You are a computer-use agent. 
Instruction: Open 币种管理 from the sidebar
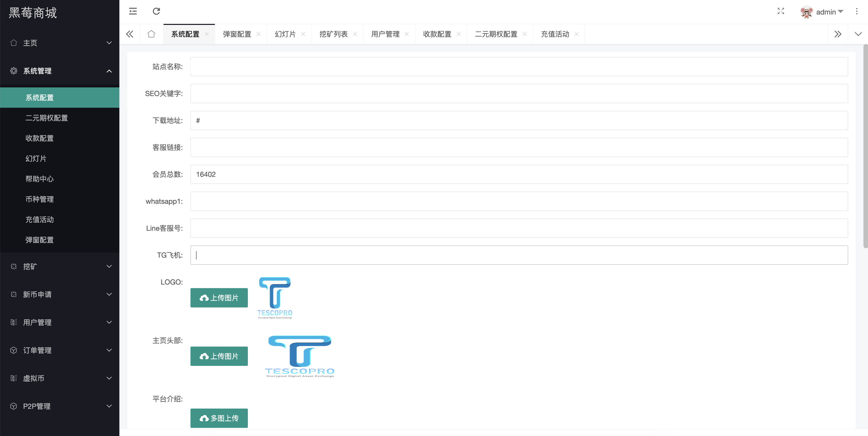click(39, 199)
